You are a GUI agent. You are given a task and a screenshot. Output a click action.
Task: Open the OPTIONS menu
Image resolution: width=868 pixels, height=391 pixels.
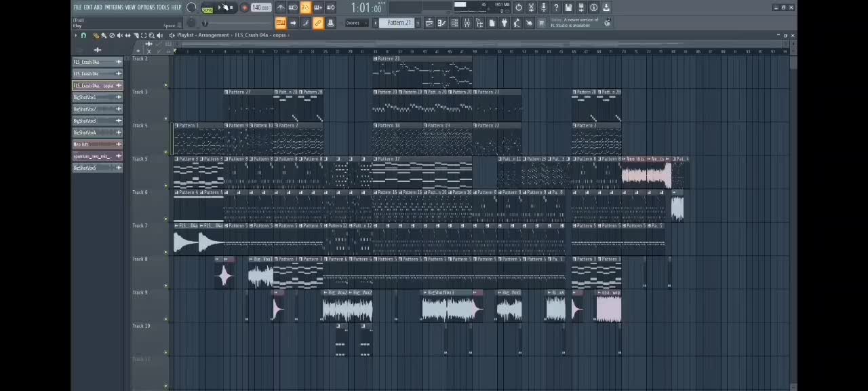[146, 7]
